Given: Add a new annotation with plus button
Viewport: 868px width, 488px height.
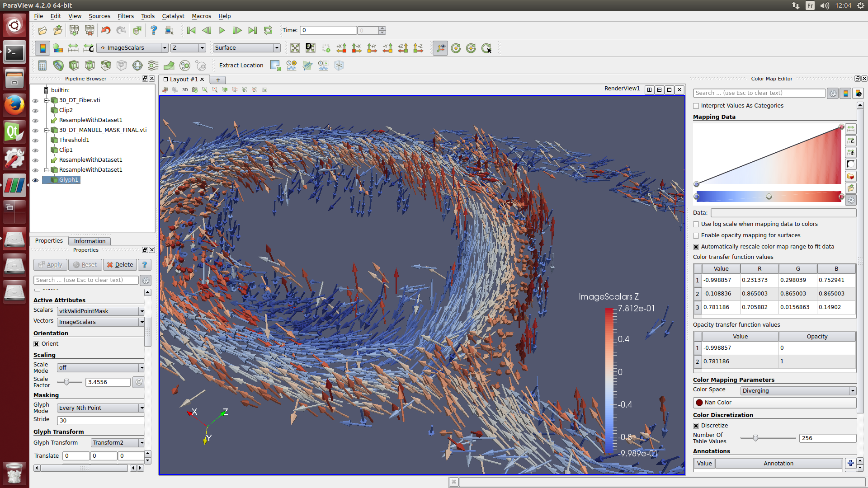Looking at the screenshot, I should [x=850, y=463].
